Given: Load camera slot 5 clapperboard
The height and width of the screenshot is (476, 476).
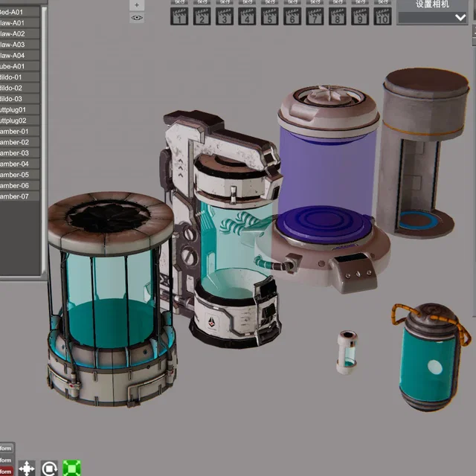Looking at the screenshot, I should tap(269, 16).
